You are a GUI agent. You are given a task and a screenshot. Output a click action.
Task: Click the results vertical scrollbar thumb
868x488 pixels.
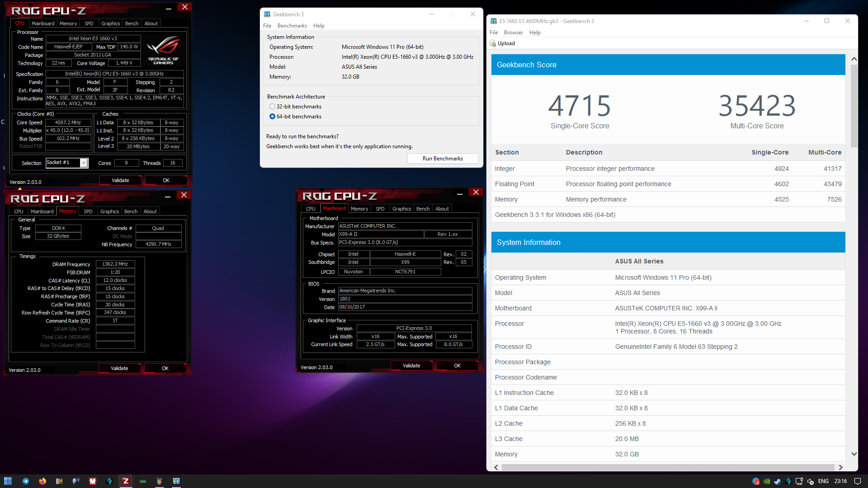click(854, 106)
